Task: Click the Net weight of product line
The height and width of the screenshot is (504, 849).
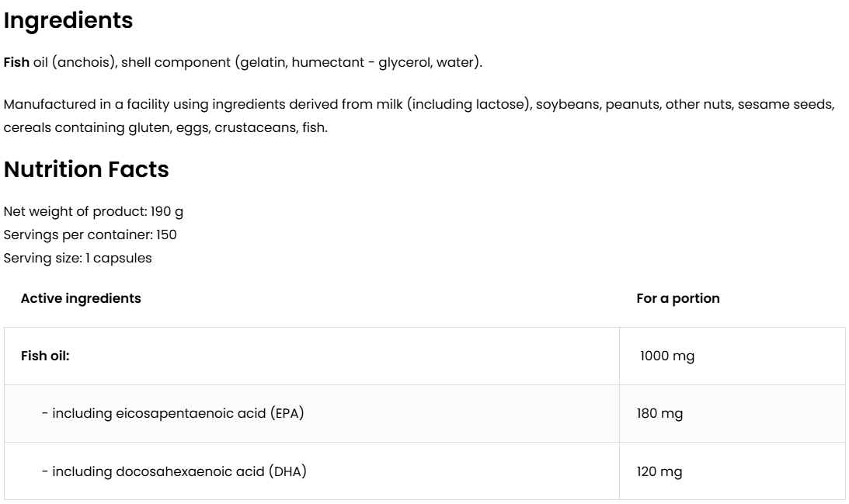Action: tap(93, 212)
